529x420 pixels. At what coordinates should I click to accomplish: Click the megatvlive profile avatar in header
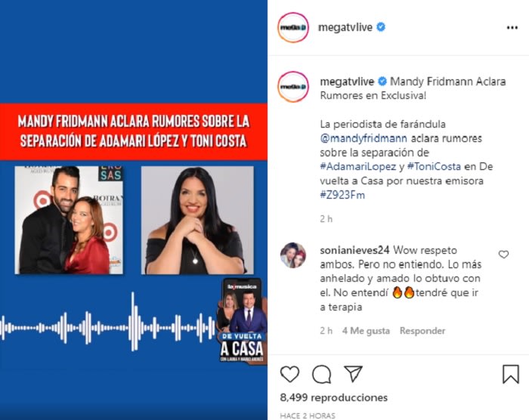tap(293, 28)
